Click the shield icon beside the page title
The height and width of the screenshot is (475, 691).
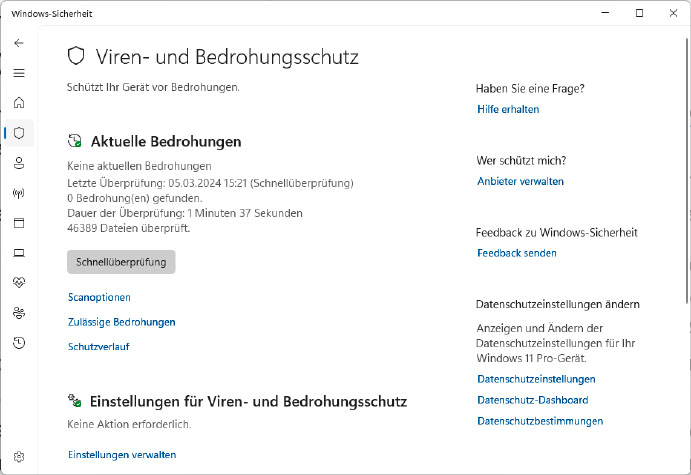76,56
